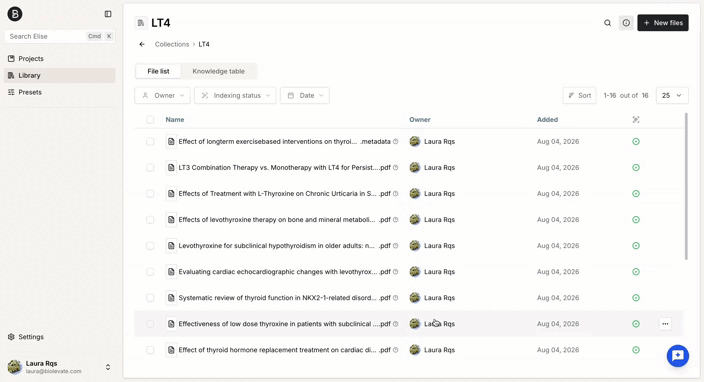Screen dimensions: 704x382
Task: Open file Levothyroxine for subclinical hypothyroidism in older adults
Action: tap(285, 246)
